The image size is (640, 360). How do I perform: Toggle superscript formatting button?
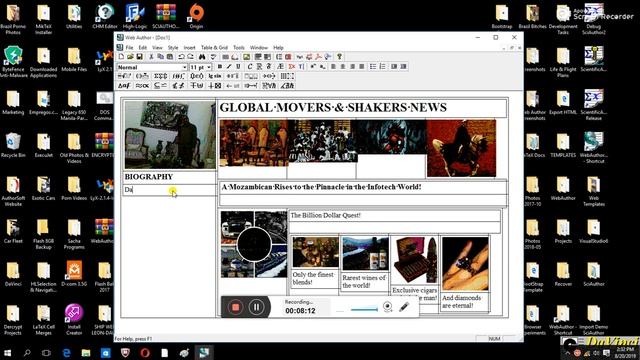pyautogui.click(x=313, y=67)
